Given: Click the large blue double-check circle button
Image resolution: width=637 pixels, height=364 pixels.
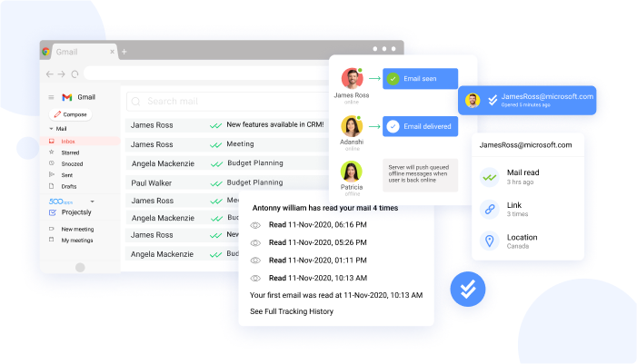Looking at the screenshot, I should [x=468, y=289].
